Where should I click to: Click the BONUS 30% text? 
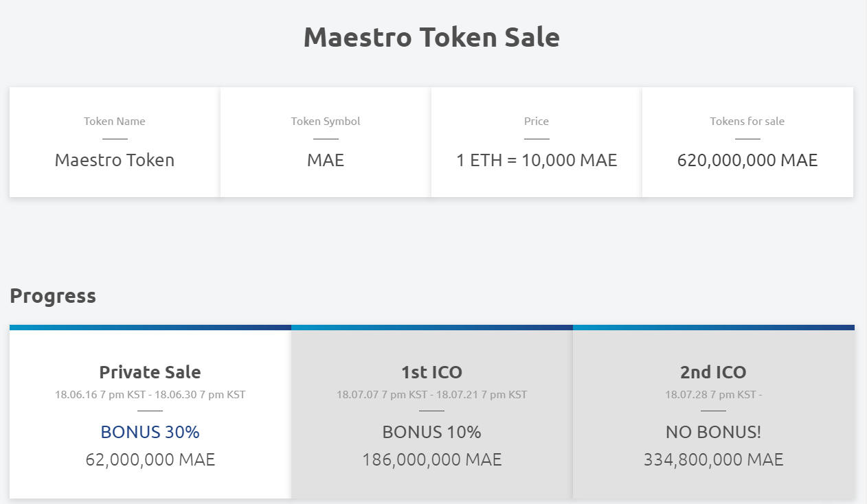pos(150,432)
